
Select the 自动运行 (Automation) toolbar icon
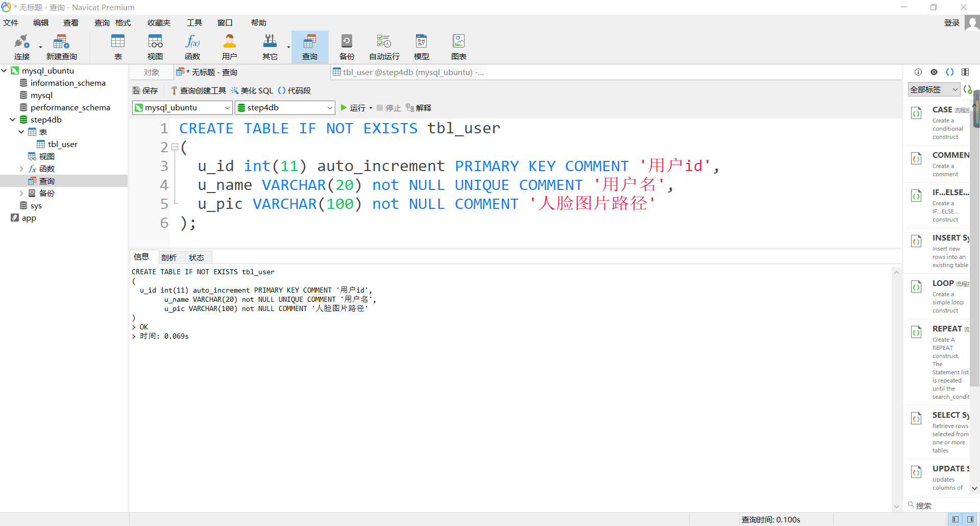click(x=384, y=46)
